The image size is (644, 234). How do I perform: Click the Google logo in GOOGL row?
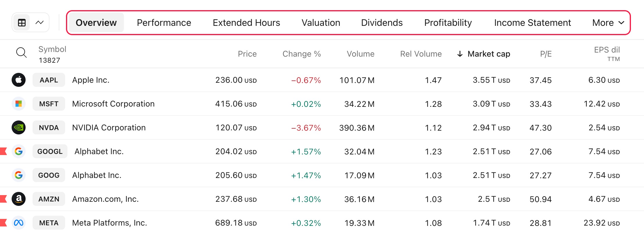coord(19,151)
